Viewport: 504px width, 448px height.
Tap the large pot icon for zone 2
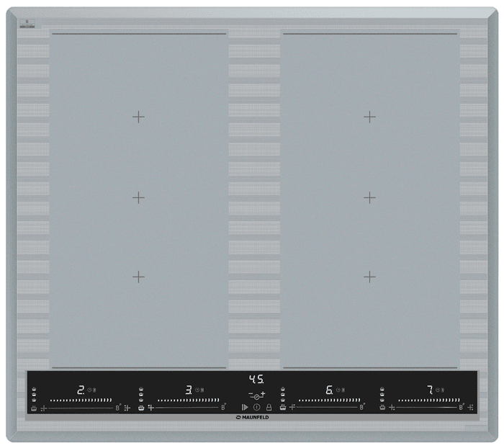(x=34, y=408)
